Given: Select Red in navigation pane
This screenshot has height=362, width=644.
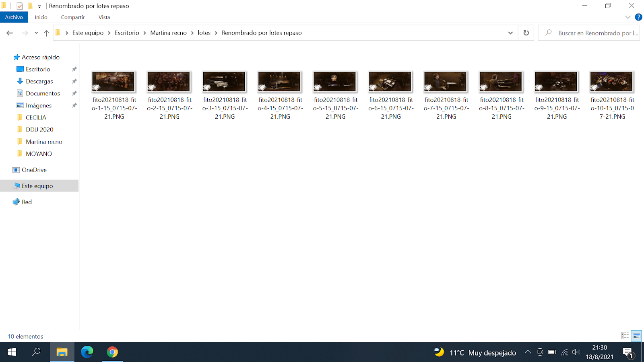Looking at the screenshot, I should point(27,202).
